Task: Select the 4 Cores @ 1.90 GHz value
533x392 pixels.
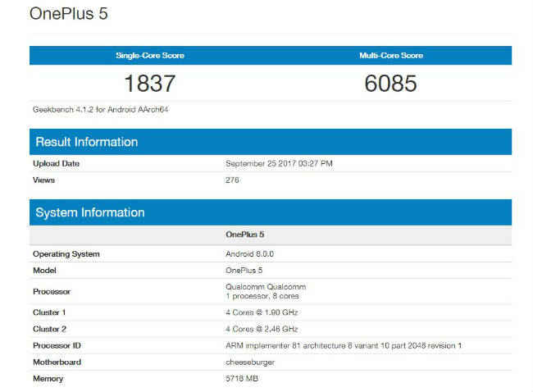Action: coord(262,312)
